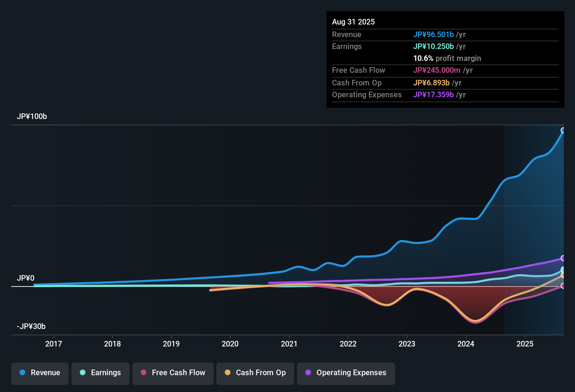Click the 2021 year label on axis
The width and height of the screenshot is (575, 392).
pos(289,344)
